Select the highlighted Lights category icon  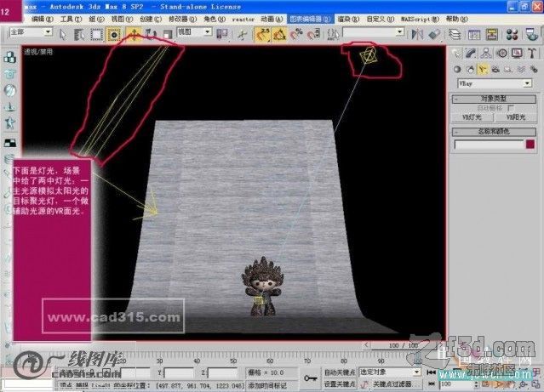point(482,70)
